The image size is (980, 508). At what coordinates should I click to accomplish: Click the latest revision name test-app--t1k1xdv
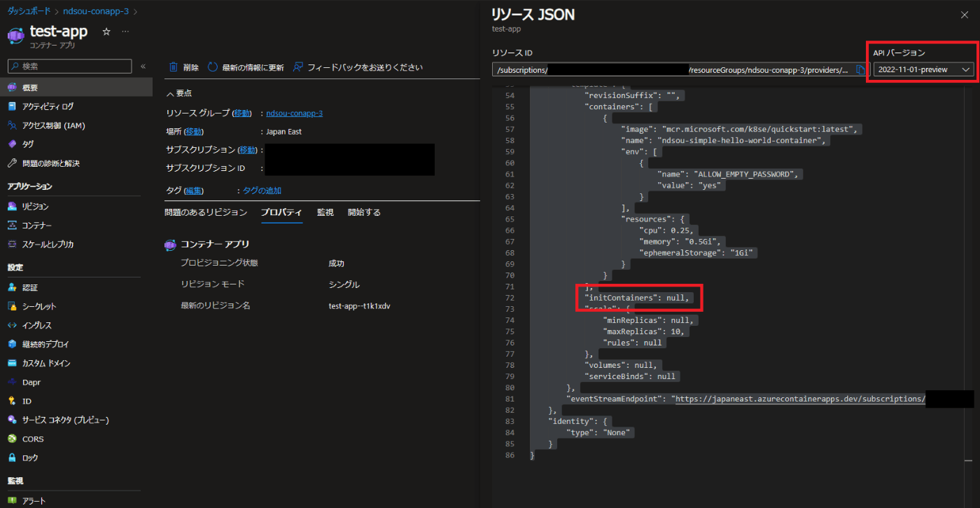coord(359,306)
